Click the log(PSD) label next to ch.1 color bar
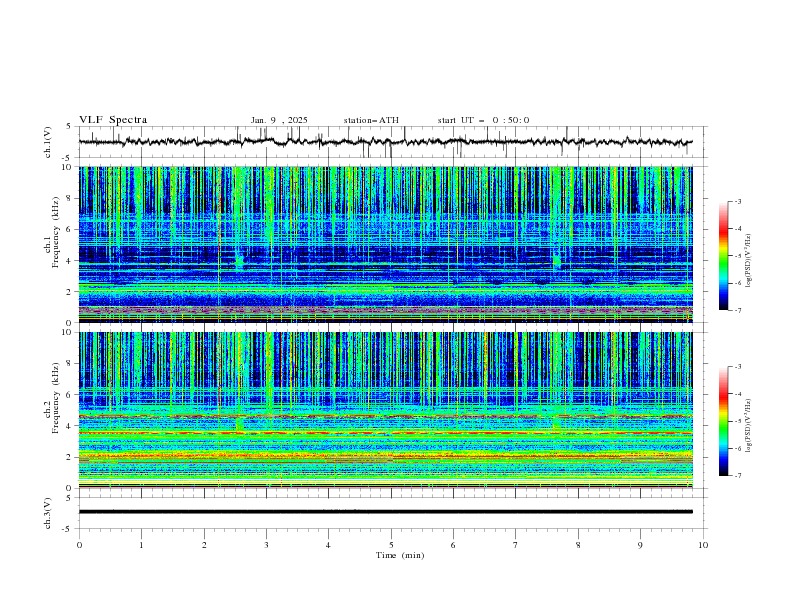 click(749, 261)
